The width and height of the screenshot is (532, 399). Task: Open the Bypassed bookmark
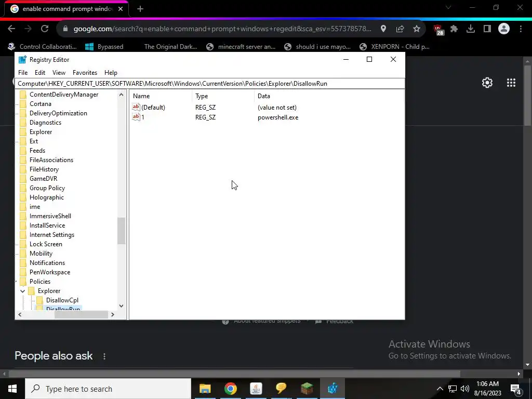pyautogui.click(x=104, y=47)
